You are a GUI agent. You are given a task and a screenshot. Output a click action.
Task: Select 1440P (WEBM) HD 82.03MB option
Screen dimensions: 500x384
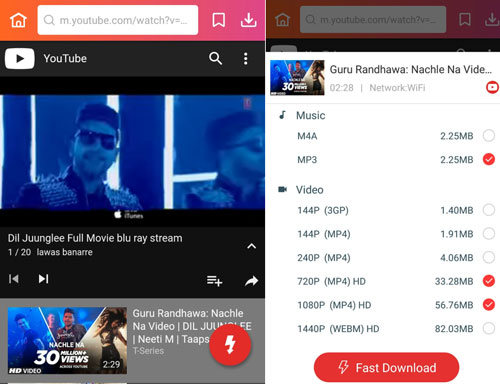coord(489,328)
